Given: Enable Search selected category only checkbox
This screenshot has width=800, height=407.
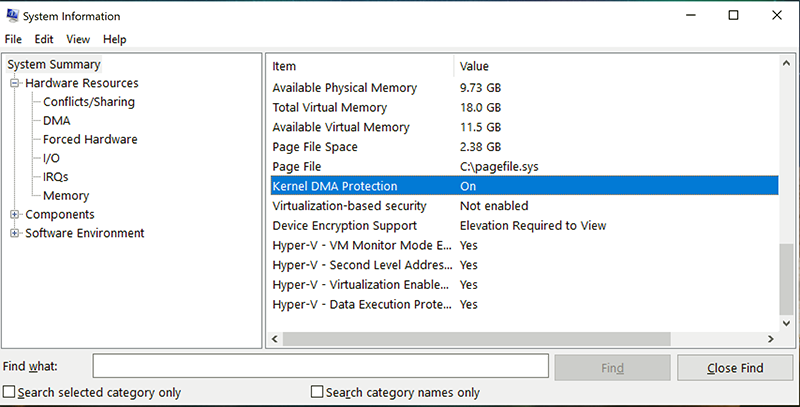Looking at the screenshot, I should pyautogui.click(x=9, y=392).
